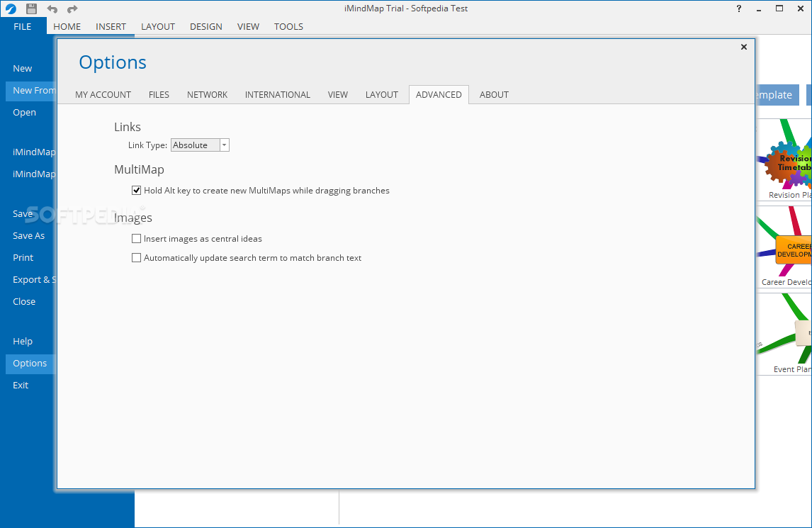Select the INTERNATIONAL tab

(278, 95)
